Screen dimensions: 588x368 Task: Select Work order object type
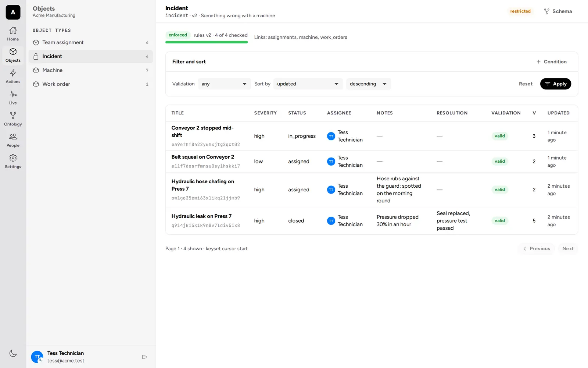pos(90,84)
